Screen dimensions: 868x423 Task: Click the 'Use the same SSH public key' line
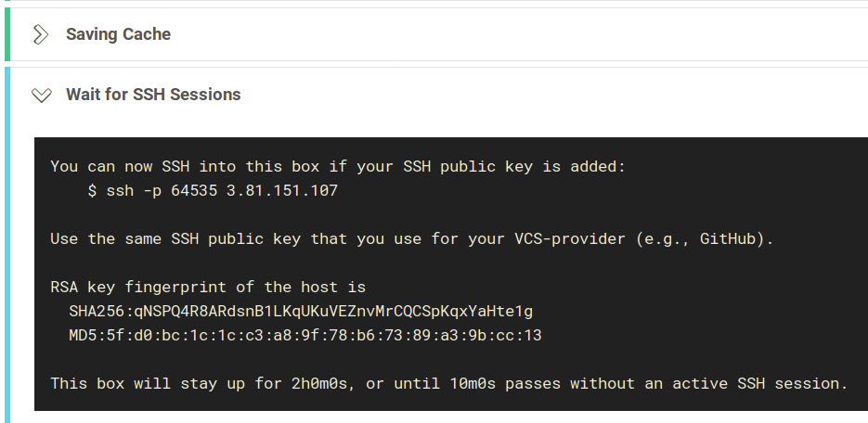pyautogui.click(x=412, y=239)
